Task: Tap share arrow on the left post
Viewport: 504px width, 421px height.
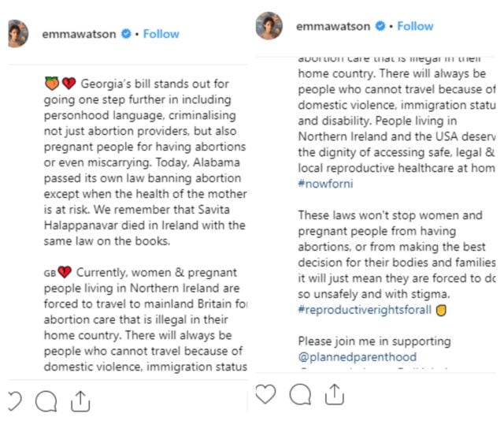Action: (x=80, y=401)
